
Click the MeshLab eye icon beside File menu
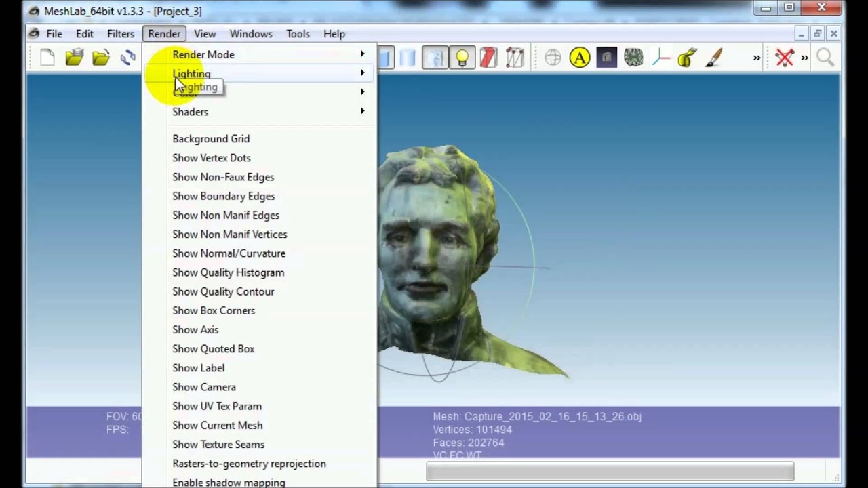pyautogui.click(x=34, y=33)
